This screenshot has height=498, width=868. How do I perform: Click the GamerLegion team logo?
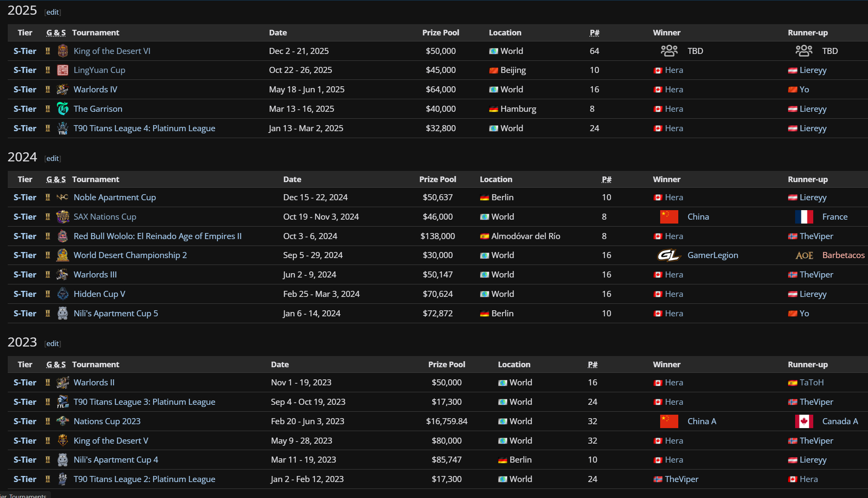668,255
